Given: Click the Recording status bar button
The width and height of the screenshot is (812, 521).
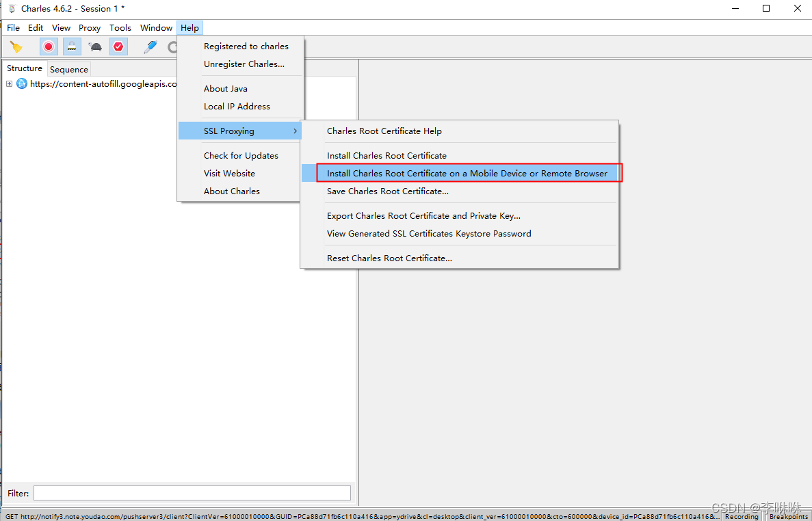Looking at the screenshot, I should [742, 516].
